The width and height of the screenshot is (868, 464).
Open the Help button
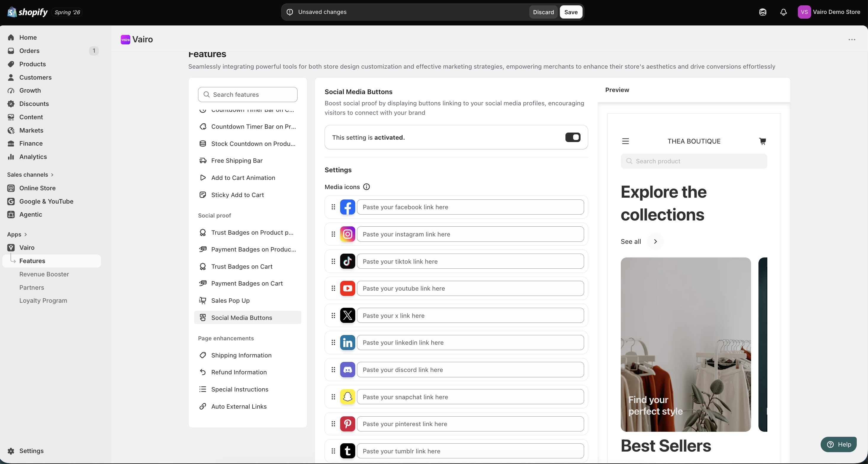(x=838, y=444)
